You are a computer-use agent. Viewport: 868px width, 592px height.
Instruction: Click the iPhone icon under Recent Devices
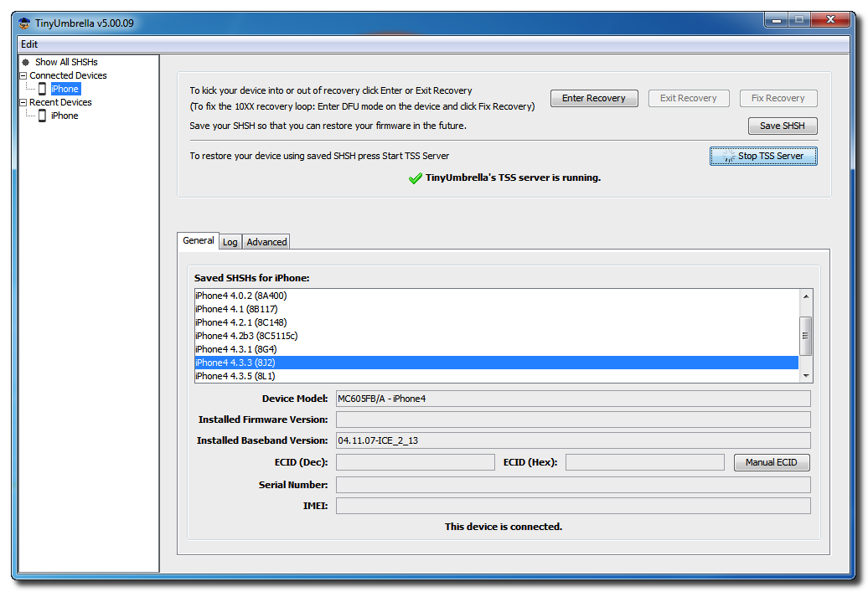coord(42,116)
